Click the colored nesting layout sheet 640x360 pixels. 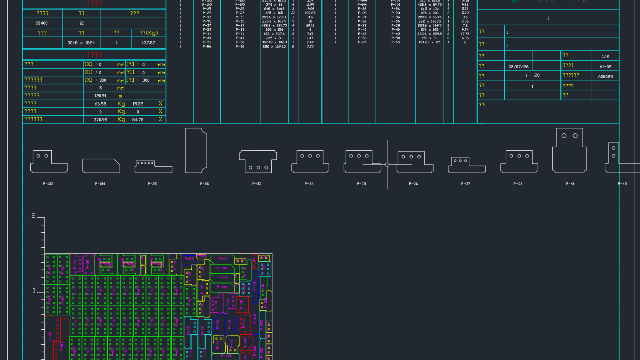tap(158, 307)
